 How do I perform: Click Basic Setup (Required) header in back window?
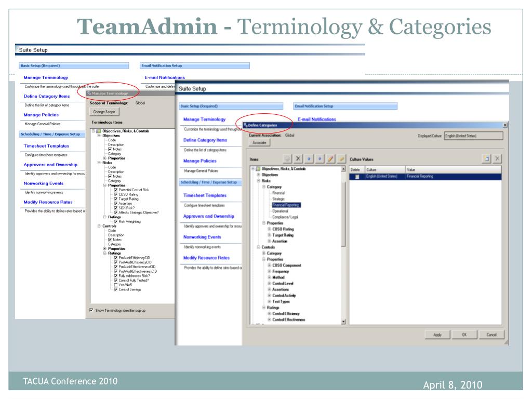(x=74, y=65)
